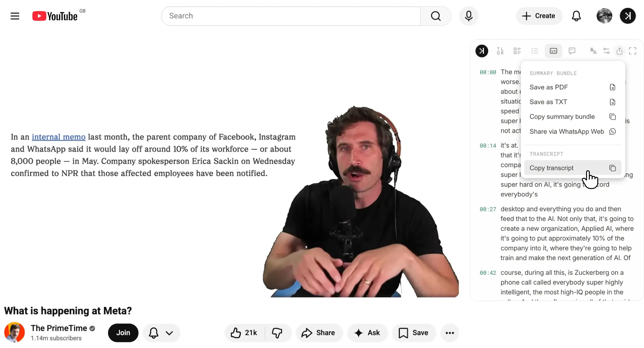Jump to transcript timestamp 00:14
Viewport: 644px width, 348px height.
(488, 146)
